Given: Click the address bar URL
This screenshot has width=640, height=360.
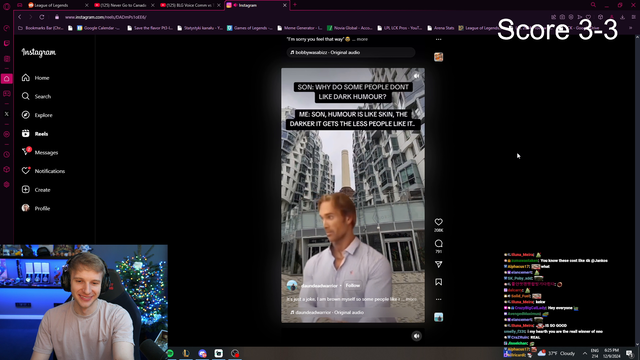Looking at the screenshot, I should point(105,17).
